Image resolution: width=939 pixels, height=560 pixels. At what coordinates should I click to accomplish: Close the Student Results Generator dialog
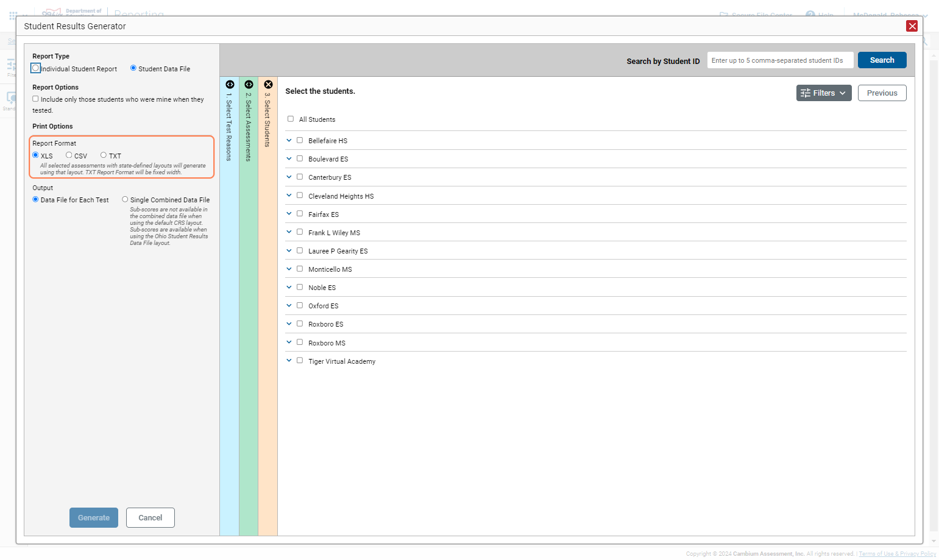tap(912, 26)
